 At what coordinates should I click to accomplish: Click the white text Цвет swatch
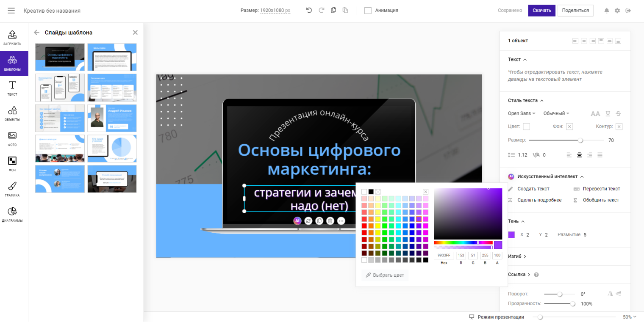(527, 127)
